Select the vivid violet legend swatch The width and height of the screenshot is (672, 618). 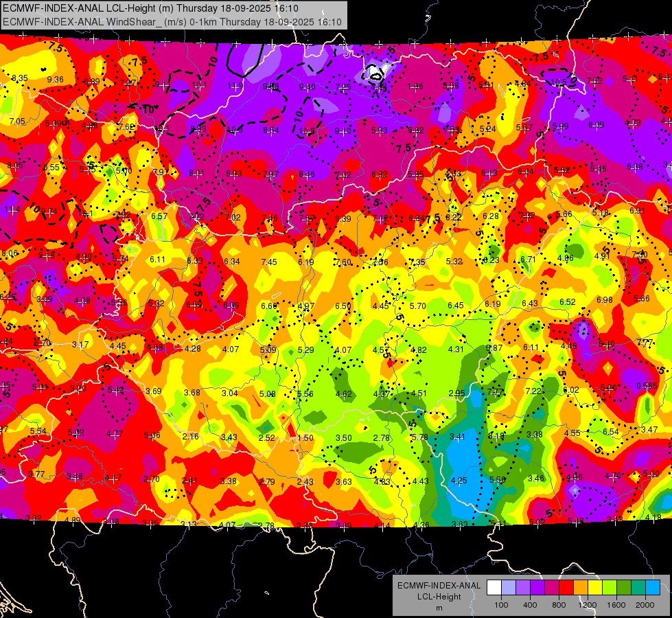[x=537, y=588]
